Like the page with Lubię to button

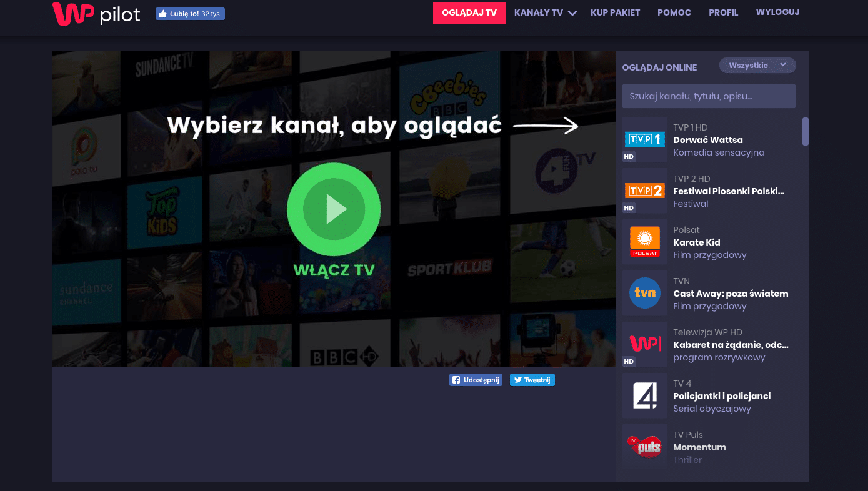(x=190, y=14)
